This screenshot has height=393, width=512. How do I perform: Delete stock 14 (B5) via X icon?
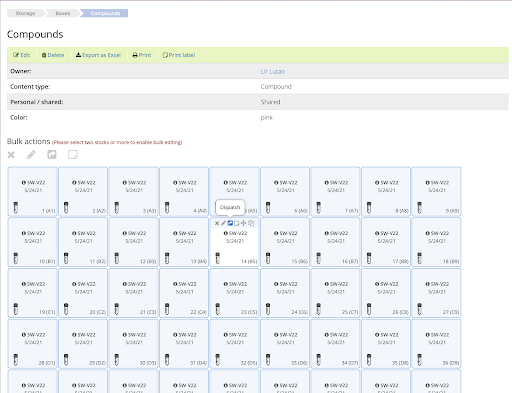point(217,223)
